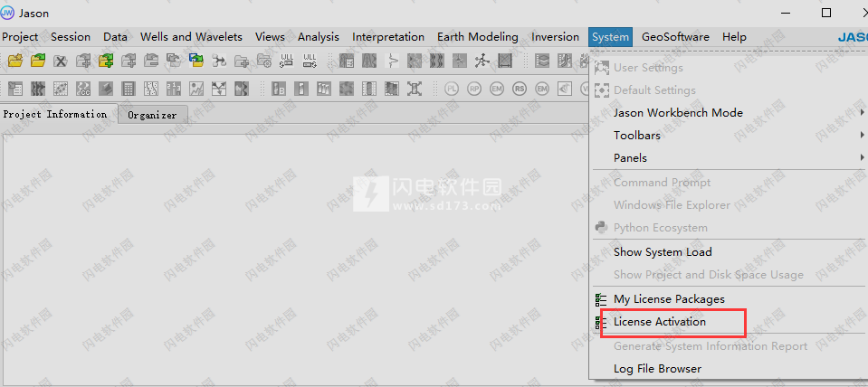The width and height of the screenshot is (868, 387).
Task: Click the new project folder icon with star
Action: (15, 61)
